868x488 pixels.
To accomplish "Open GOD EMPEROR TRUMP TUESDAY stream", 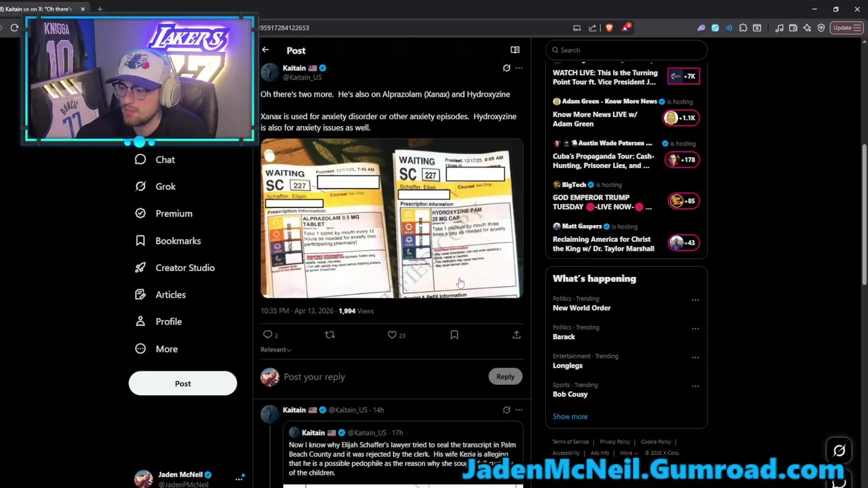I will pos(602,202).
